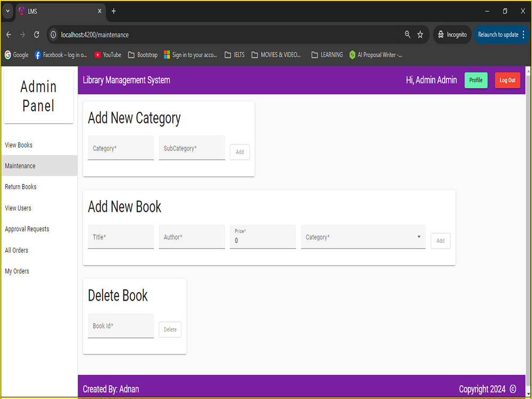Click the browser forward arrow
The height and width of the screenshot is (399, 532).
click(x=22, y=35)
